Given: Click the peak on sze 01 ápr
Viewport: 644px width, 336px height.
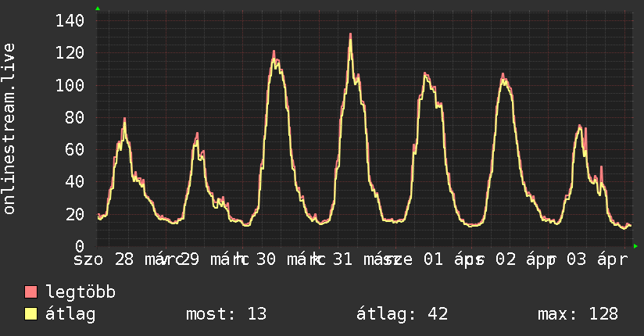Looking at the screenshot, I should (424, 73).
